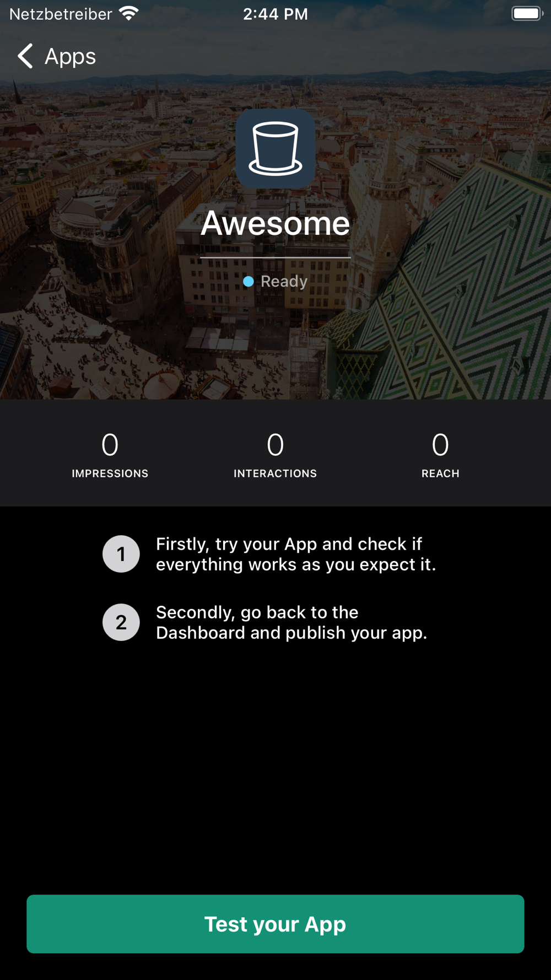
Task: Open the Reach statistic label
Action: [440, 473]
